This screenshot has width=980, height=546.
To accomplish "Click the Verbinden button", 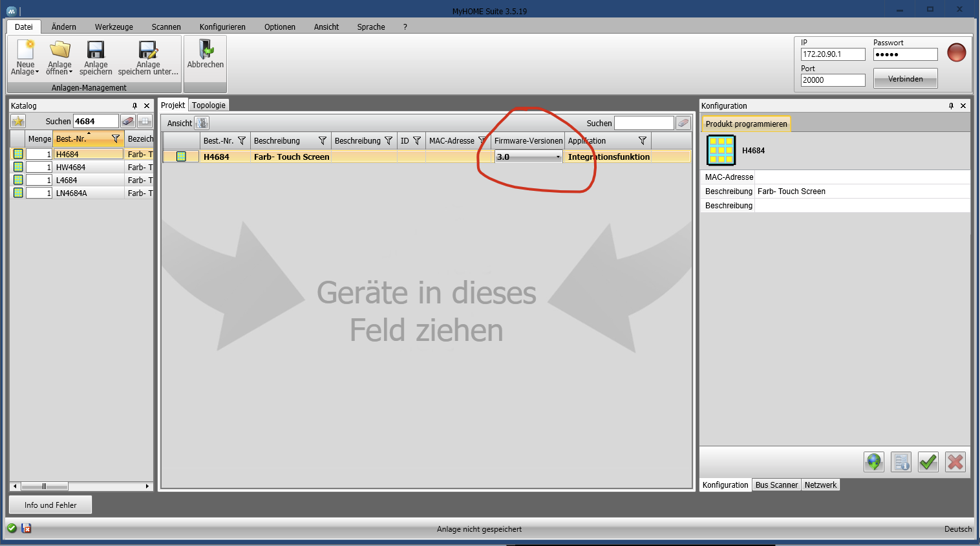I will [x=905, y=79].
